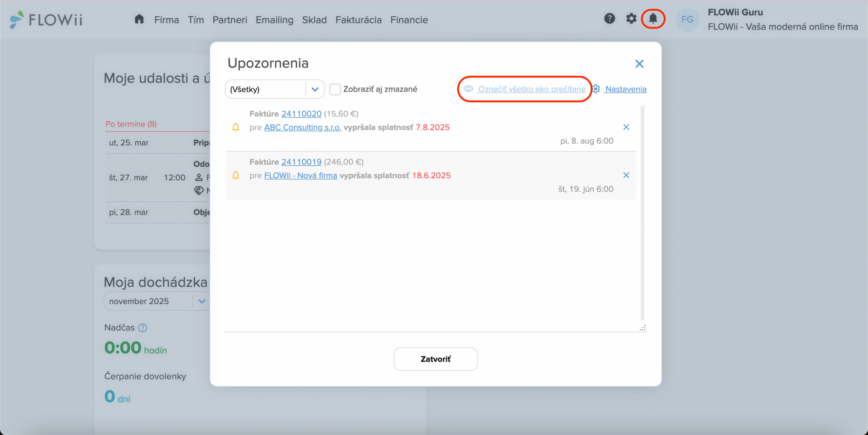Click the FG user avatar
The height and width of the screenshot is (435, 868).
pyautogui.click(x=687, y=20)
